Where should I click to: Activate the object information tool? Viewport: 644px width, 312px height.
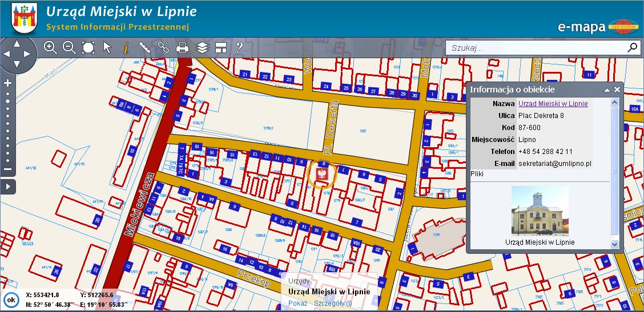click(x=126, y=48)
